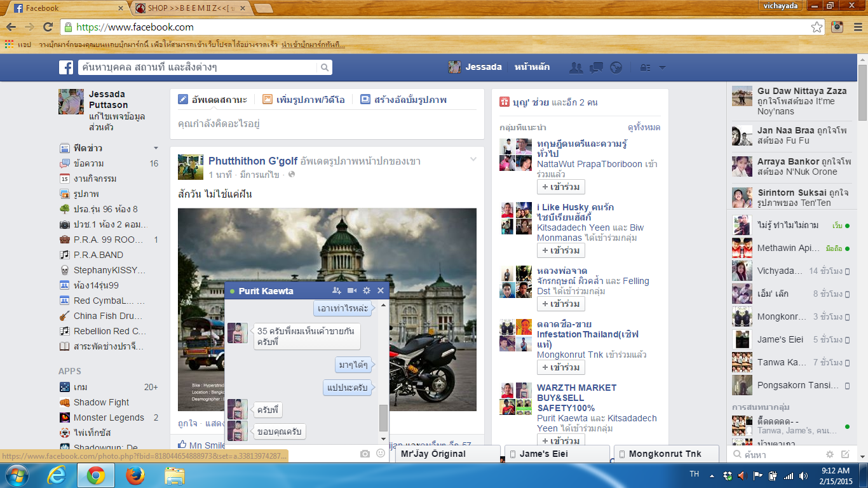Image resolution: width=868 pixels, height=488 pixels.
Task: Open the friend requests icon in Facebook bar
Action: click(576, 67)
